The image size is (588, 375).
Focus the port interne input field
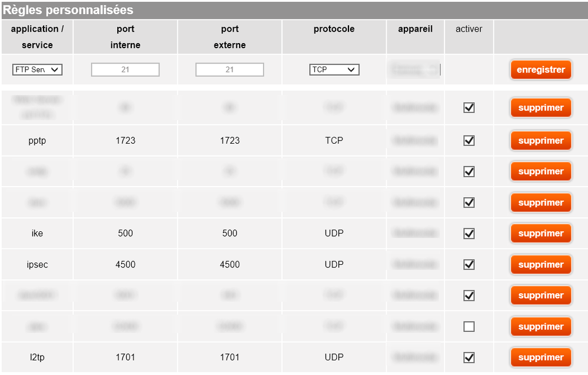pos(125,70)
